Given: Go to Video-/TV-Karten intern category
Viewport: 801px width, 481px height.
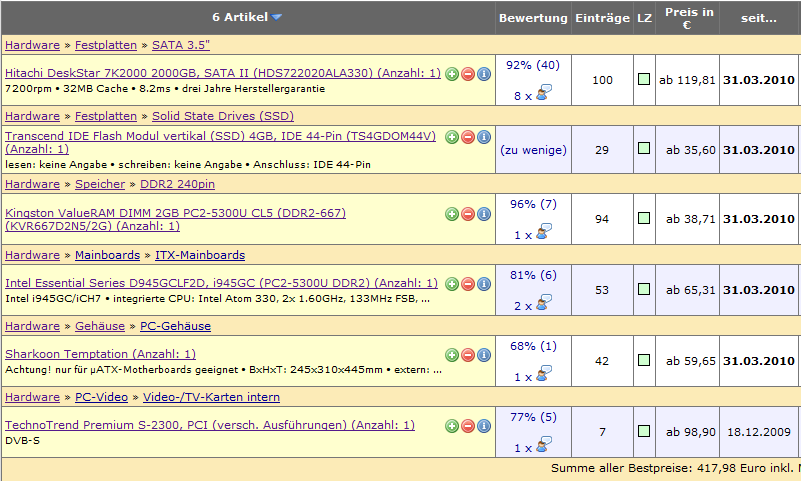Looking at the screenshot, I should pyautogui.click(x=211, y=397).
